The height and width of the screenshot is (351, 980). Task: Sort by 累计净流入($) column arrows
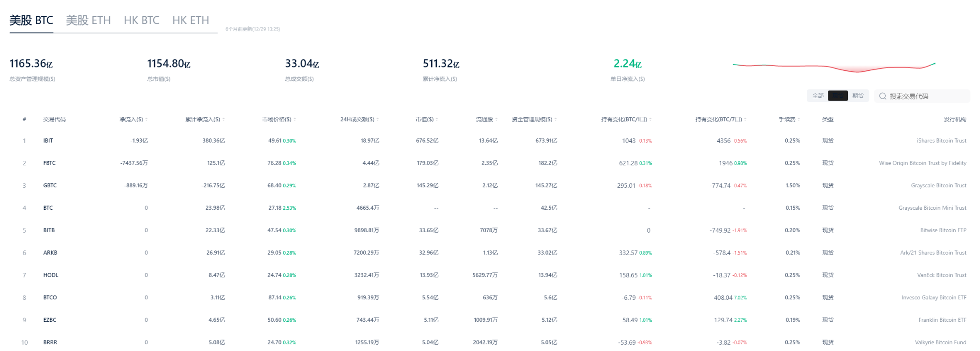223,119
